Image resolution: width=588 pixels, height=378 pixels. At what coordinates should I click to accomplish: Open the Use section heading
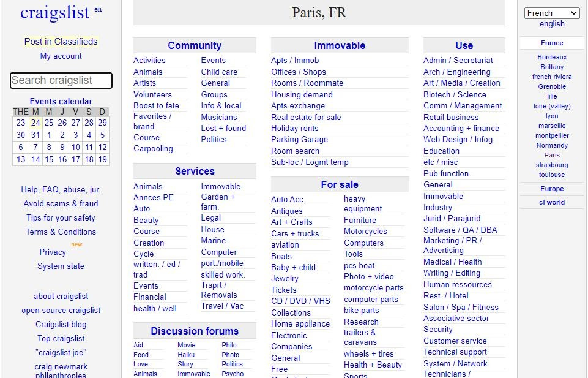[464, 45]
